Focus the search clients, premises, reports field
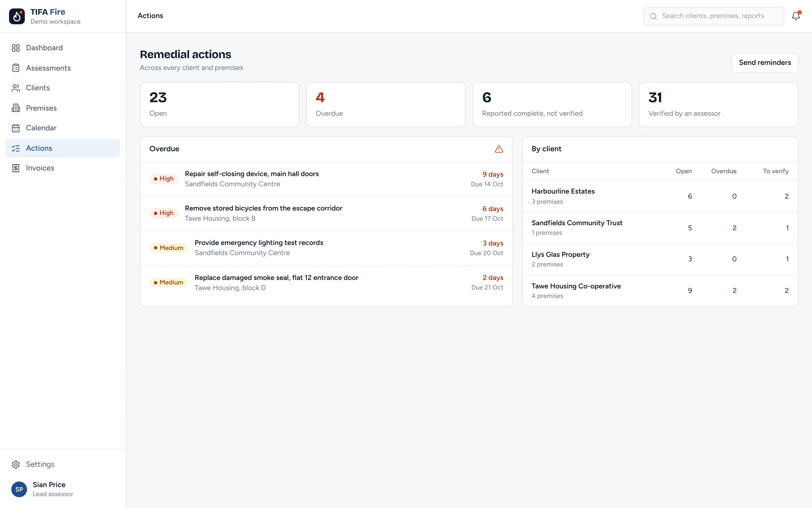The width and height of the screenshot is (812, 508). [714, 16]
